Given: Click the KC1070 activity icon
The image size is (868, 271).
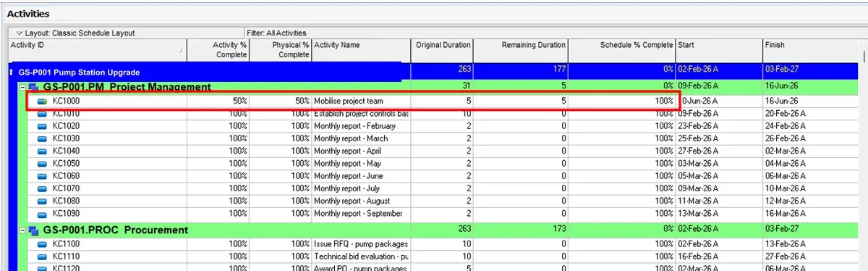Looking at the screenshot, I should [43, 188].
